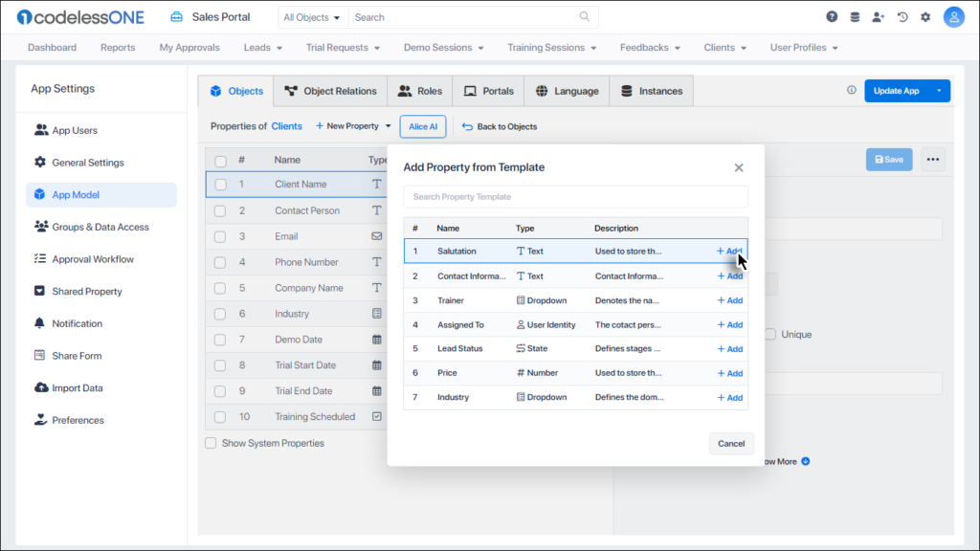Check the Company Name row checkbox

click(x=220, y=288)
